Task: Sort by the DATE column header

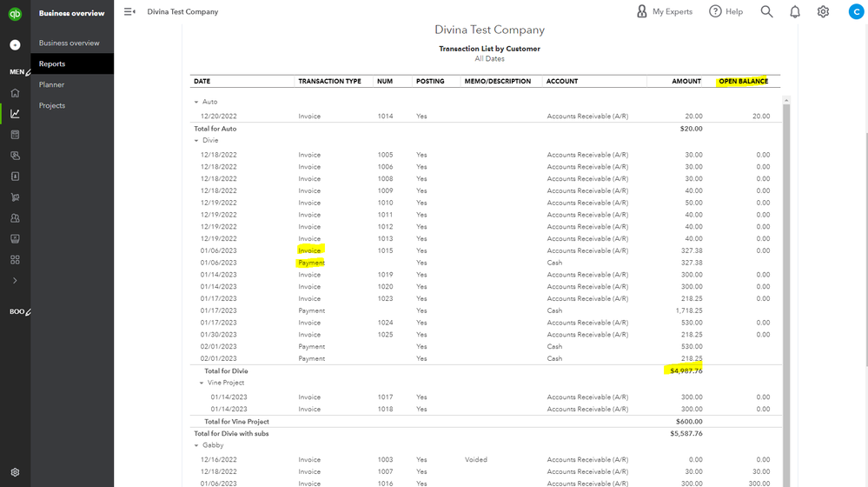Action: [202, 82]
